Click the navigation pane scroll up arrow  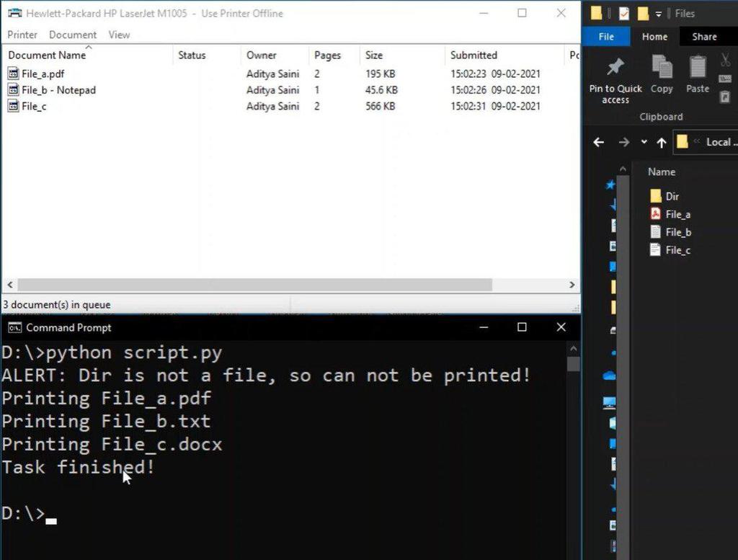623,169
